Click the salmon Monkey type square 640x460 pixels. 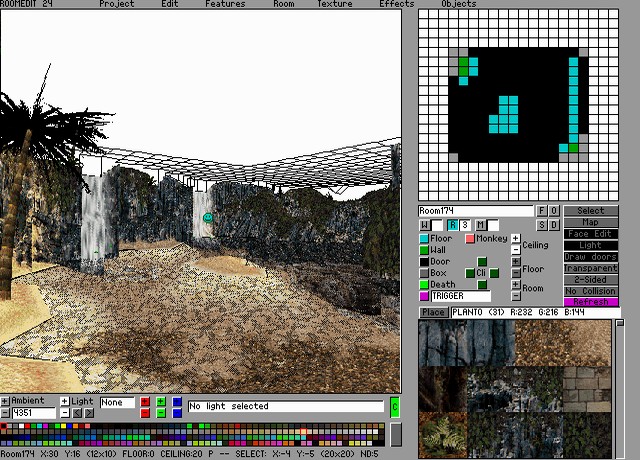point(470,239)
